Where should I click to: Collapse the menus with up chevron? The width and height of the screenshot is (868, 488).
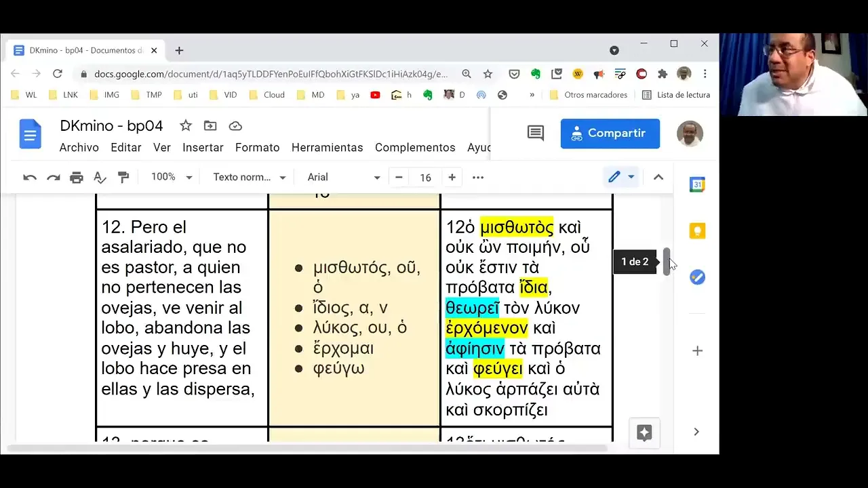(658, 177)
